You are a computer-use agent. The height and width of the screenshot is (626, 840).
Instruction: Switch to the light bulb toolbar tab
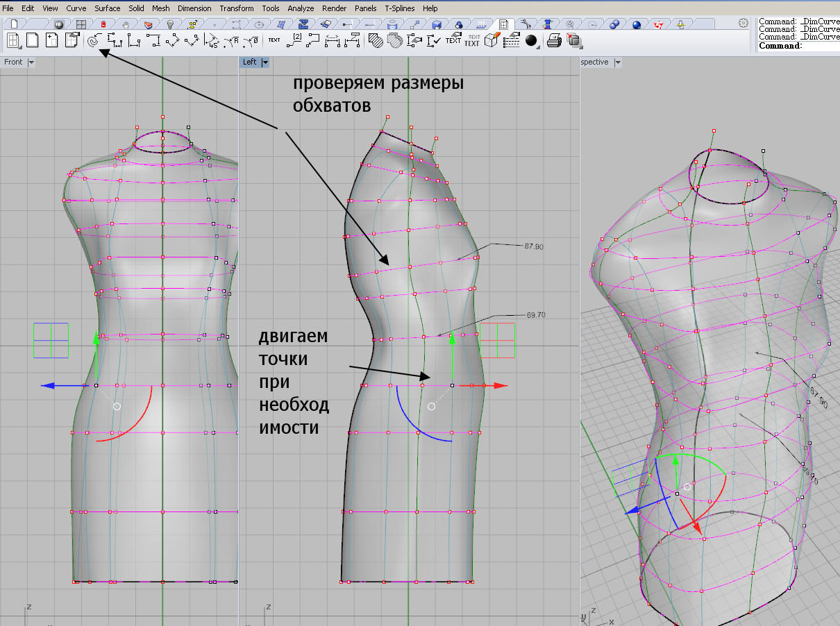pyautogui.click(x=169, y=24)
